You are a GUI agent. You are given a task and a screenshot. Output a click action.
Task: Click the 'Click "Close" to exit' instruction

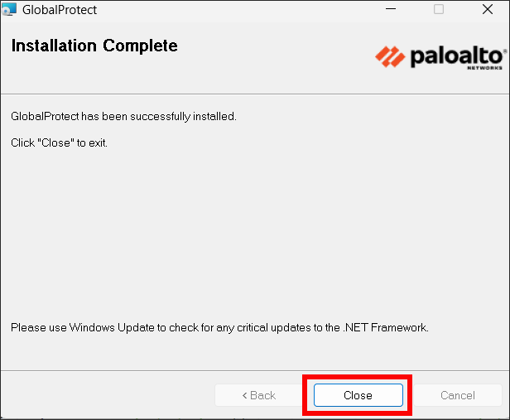60,143
